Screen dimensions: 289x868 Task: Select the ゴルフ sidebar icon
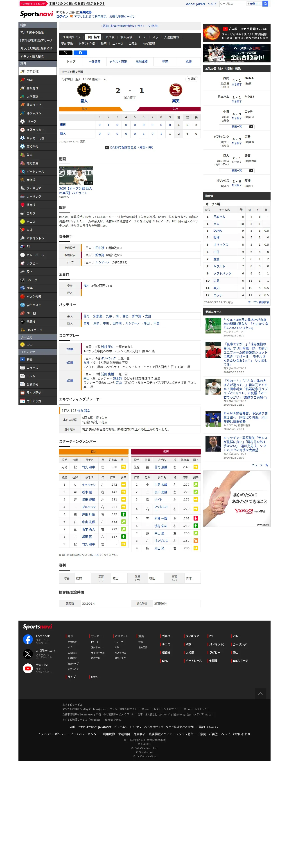click(x=23, y=213)
